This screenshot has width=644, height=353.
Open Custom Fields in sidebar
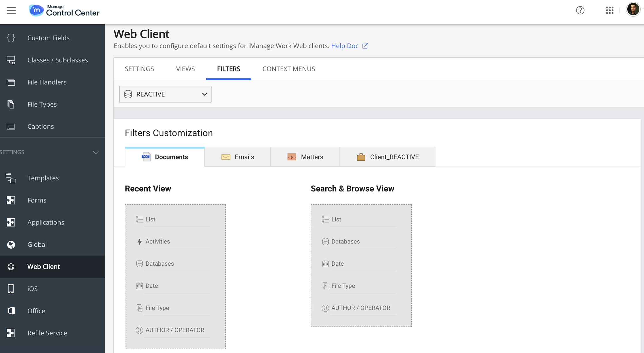pyautogui.click(x=48, y=38)
